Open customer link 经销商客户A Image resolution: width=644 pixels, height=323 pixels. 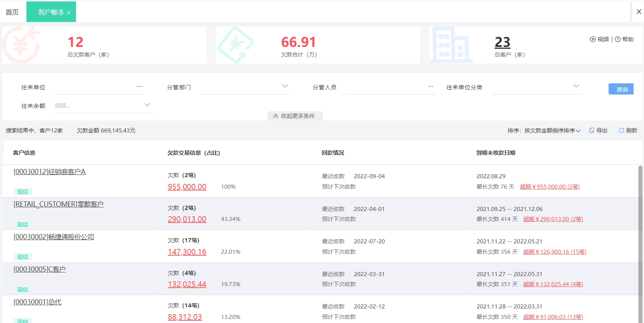50,172
